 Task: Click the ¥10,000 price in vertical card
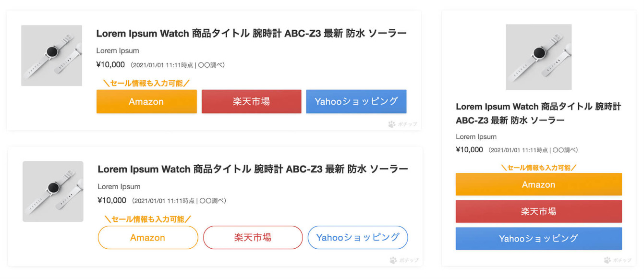[469, 150]
